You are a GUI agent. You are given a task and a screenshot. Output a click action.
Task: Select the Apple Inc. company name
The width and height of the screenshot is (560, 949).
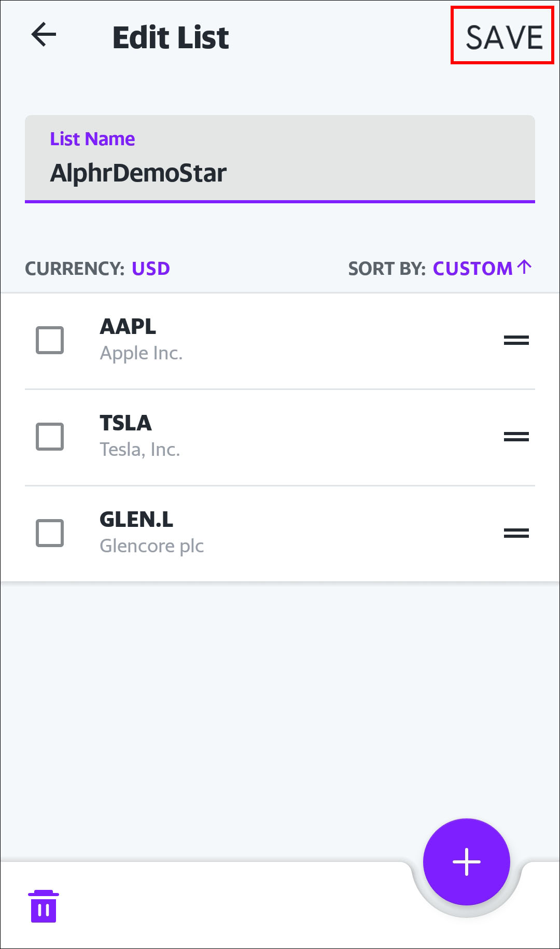click(x=141, y=353)
